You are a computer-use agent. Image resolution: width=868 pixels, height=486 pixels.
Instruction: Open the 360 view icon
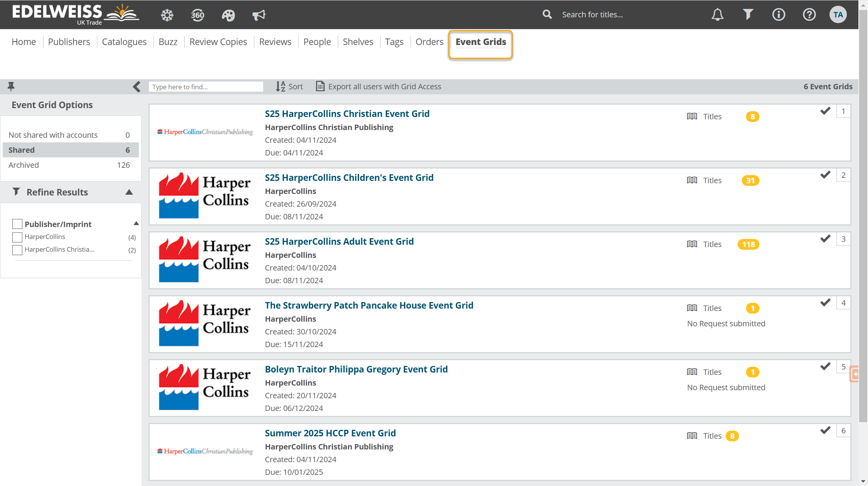click(197, 15)
